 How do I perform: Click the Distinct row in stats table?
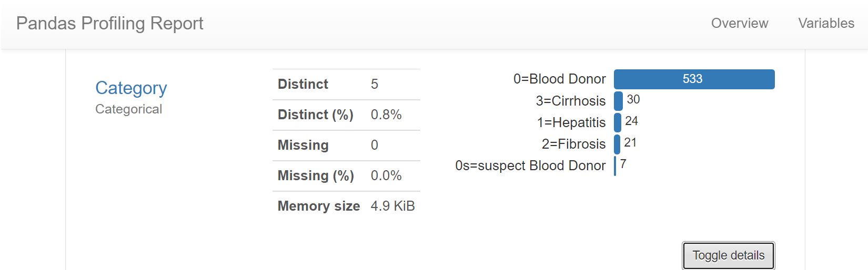pos(346,84)
